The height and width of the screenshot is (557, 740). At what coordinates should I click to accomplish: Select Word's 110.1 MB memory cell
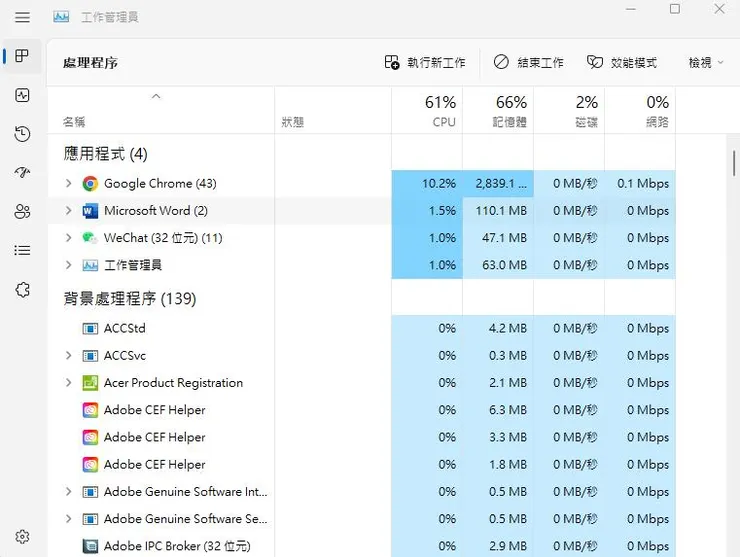[498, 211]
